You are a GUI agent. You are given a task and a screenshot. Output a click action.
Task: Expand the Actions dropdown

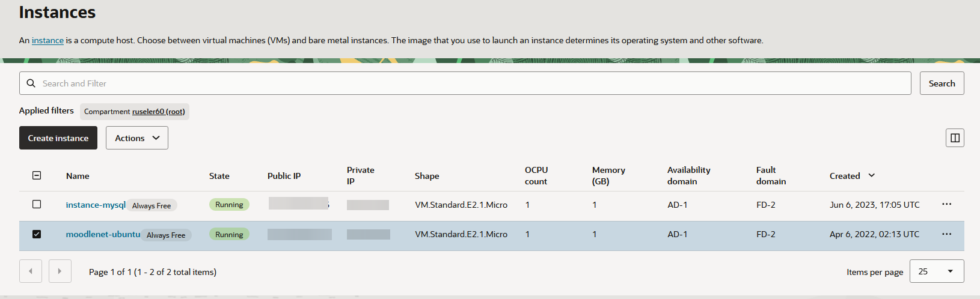tap(137, 138)
